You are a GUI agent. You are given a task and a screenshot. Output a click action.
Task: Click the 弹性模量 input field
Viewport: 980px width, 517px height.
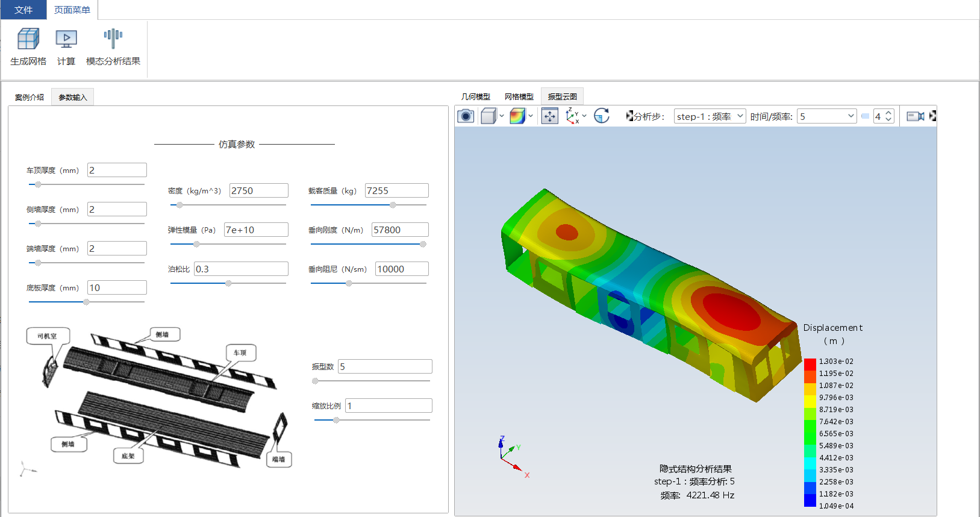coord(256,230)
